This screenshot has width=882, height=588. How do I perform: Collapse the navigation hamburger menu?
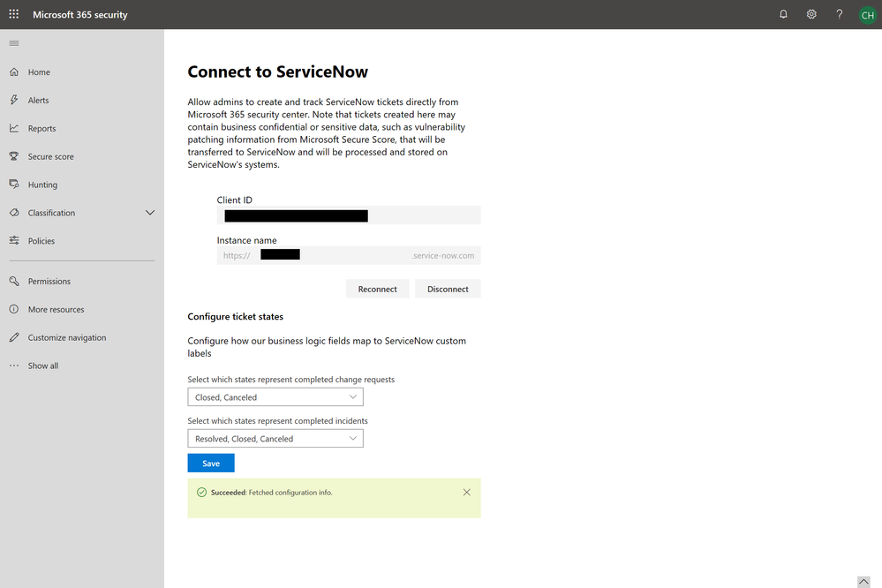click(14, 43)
